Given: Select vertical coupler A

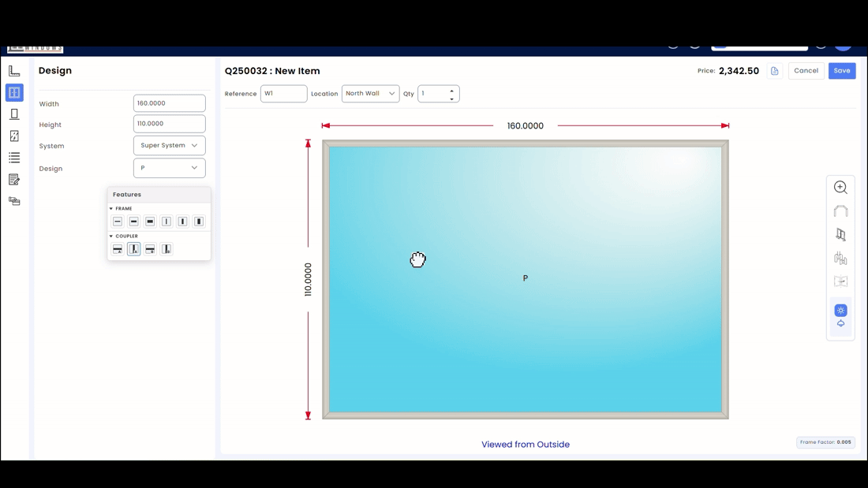Looking at the screenshot, I should coord(133,249).
